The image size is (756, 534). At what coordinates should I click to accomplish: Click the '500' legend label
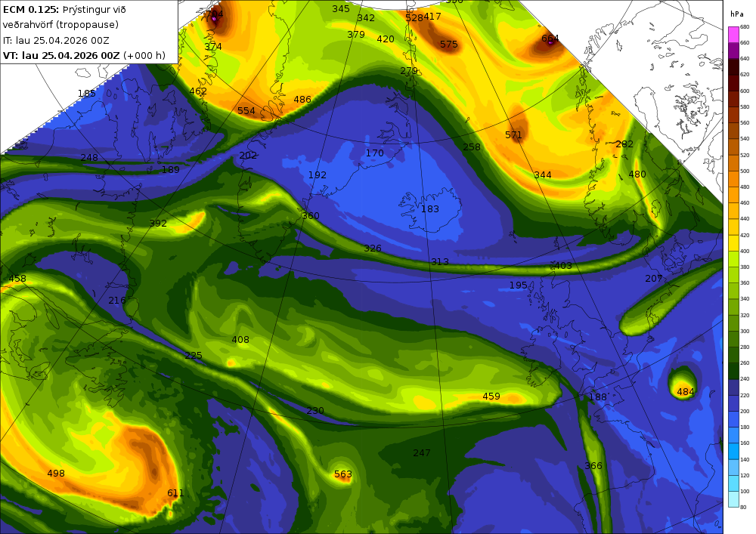coord(745,171)
